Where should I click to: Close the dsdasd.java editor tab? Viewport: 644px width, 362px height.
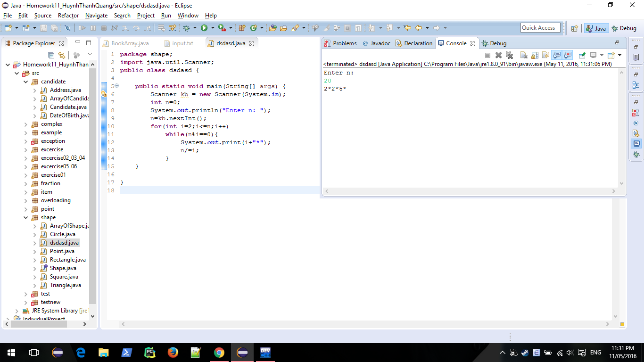252,43
